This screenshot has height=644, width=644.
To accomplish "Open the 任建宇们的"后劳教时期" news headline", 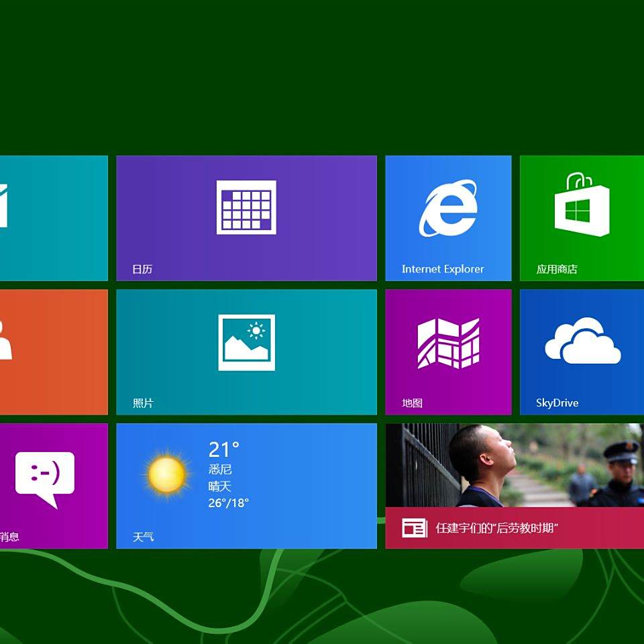I will [497, 528].
